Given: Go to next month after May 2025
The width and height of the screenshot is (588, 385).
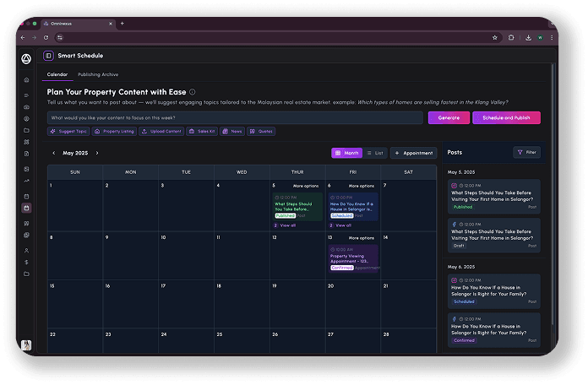Looking at the screenshot, I should click(x=97, y=153).
